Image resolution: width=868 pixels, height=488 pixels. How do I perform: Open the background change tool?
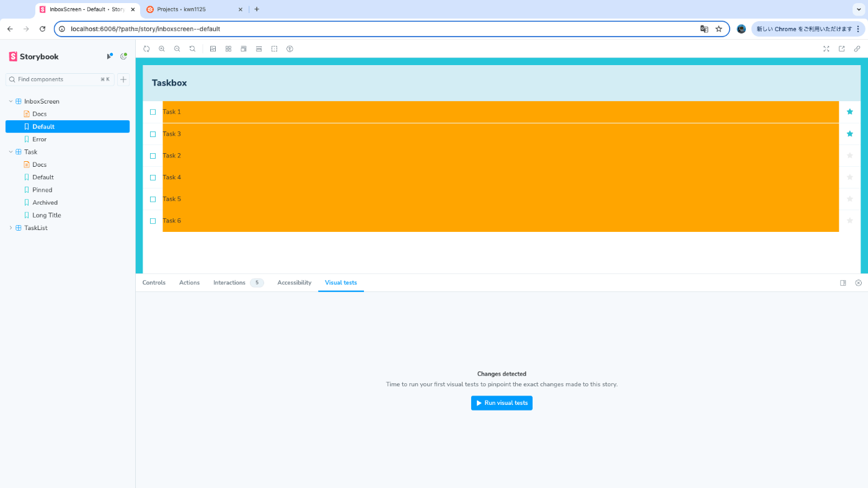coord(213,48)
